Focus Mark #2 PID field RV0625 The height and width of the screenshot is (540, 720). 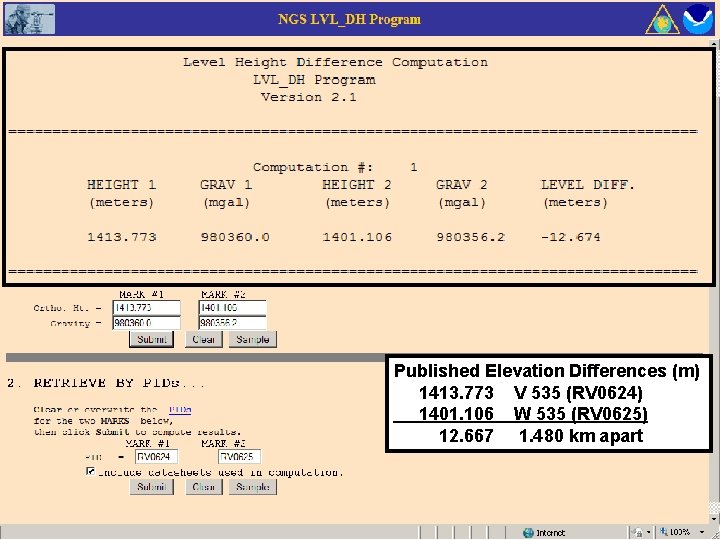[239, 457]
